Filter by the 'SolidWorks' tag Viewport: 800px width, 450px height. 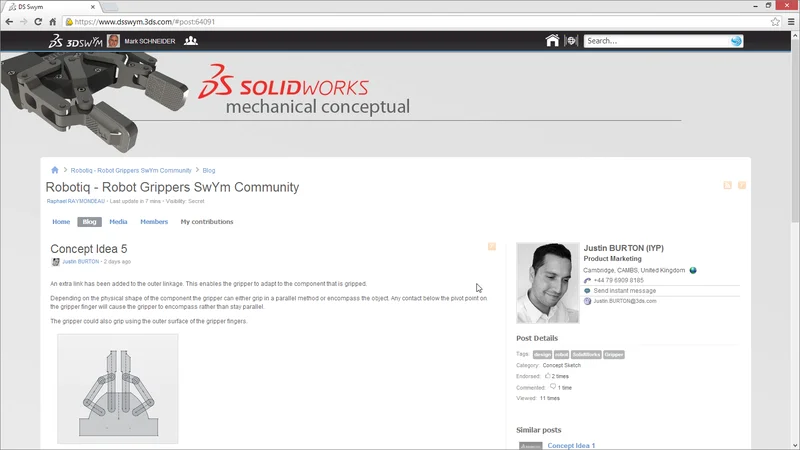click(586, 355)
